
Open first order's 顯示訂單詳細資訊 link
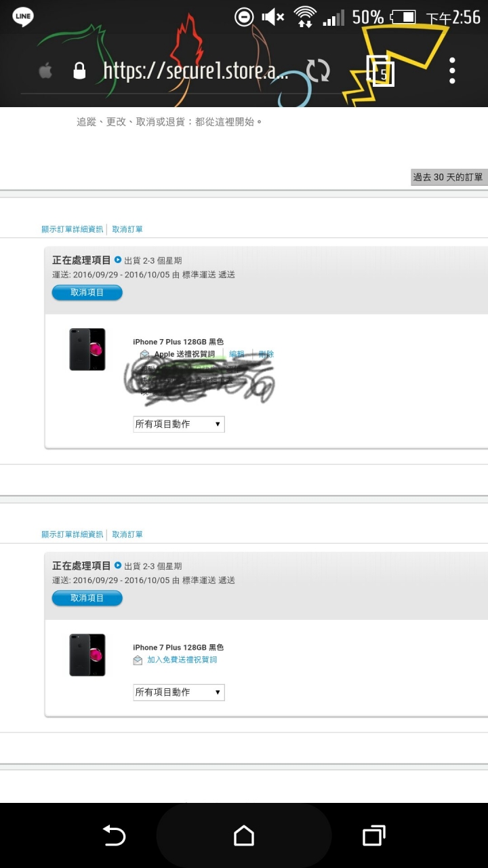pyautogui.click(x=73, y=229)
